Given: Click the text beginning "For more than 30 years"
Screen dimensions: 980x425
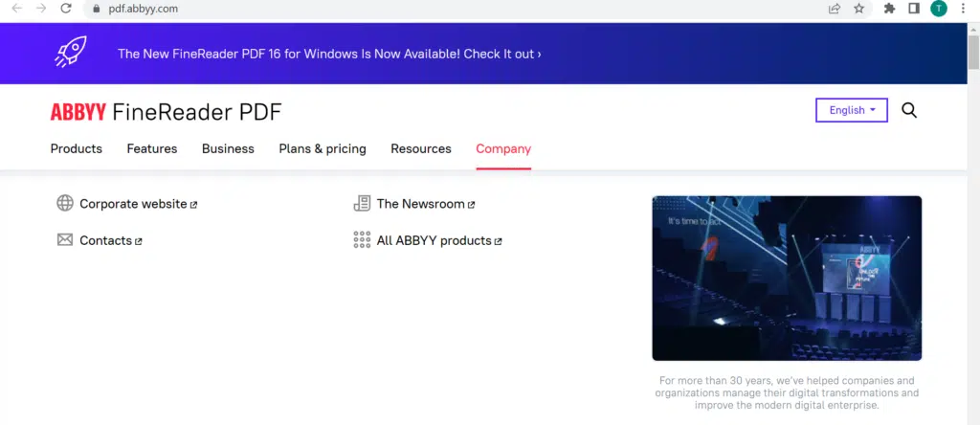Looking at the screenshot, I should click(787, 392).
